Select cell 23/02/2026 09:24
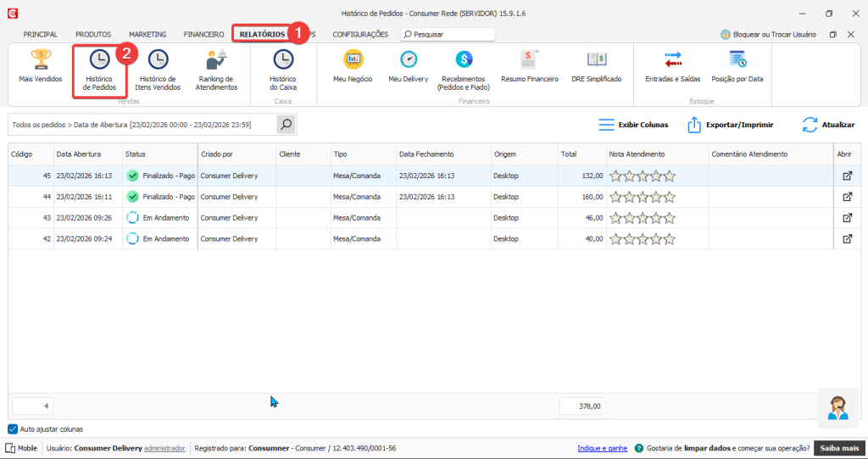Image resolution: width=868 pixels, height=459 pixels. 88,239
